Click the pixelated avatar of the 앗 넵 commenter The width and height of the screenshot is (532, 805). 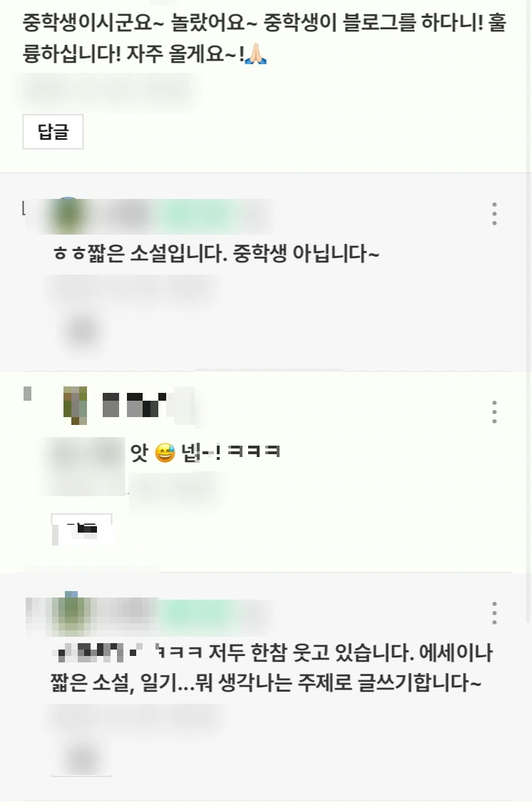pyautogui.click(x=75, y=406)
